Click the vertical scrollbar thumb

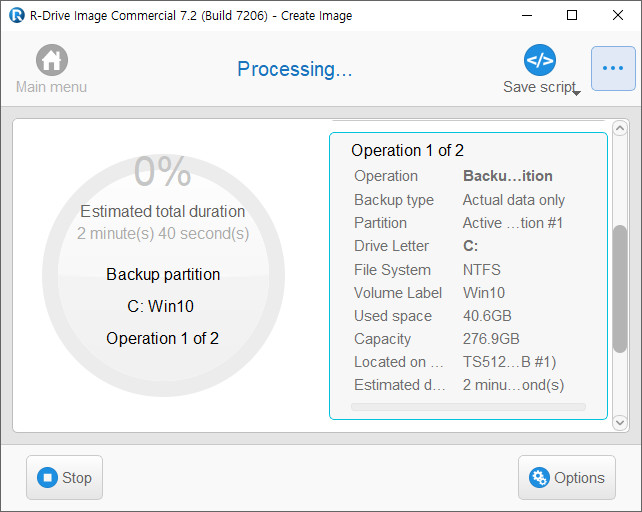620,288
